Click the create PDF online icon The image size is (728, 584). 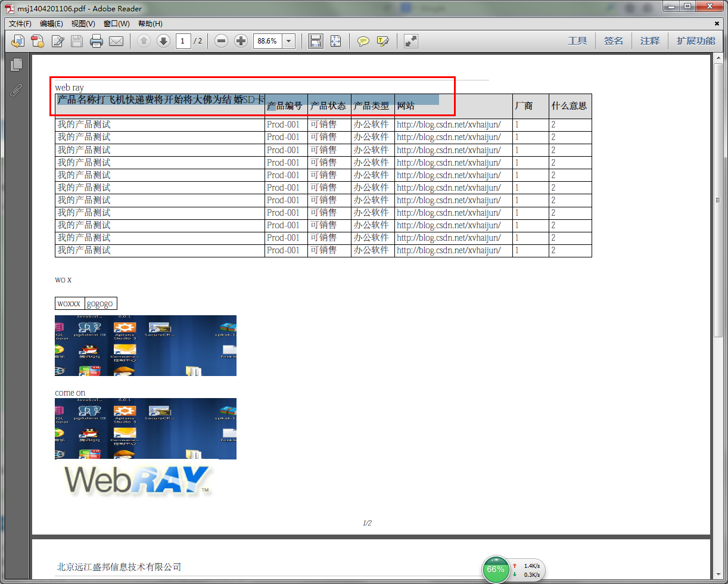38,41
